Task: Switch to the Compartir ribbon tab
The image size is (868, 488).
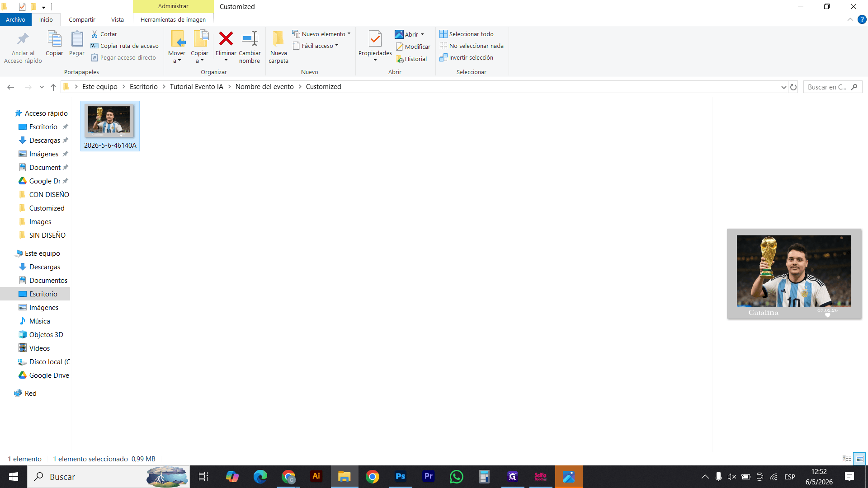Action: click(x=82, y=19)
